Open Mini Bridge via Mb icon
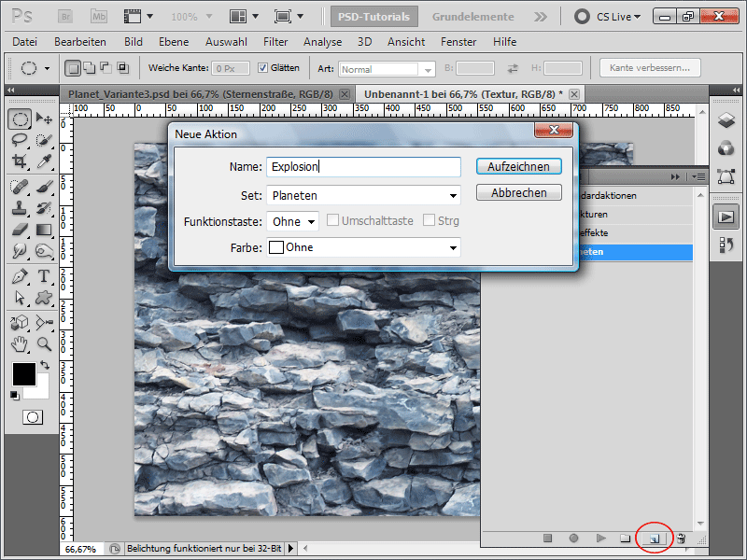Viewport: 747px width, 560px height. coord(99,17)
